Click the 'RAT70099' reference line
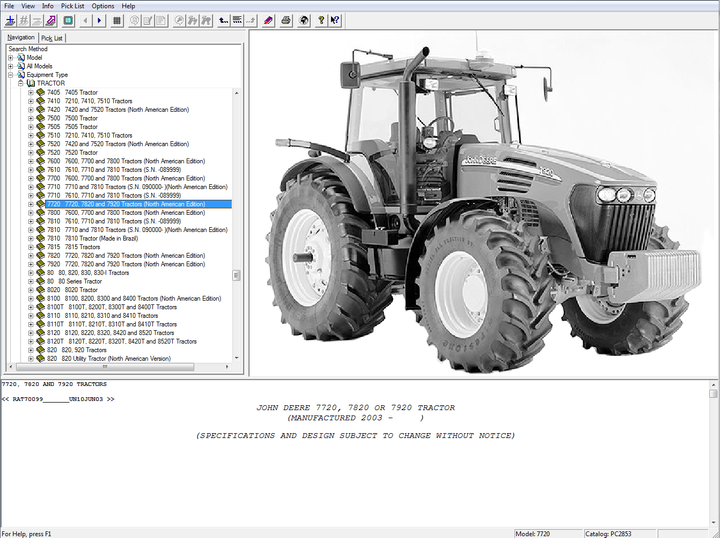 (58, 399)
